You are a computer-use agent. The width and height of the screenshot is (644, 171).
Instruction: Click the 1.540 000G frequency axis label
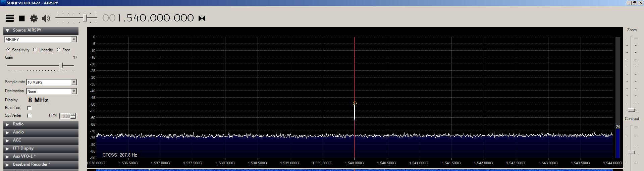point(354,163)
